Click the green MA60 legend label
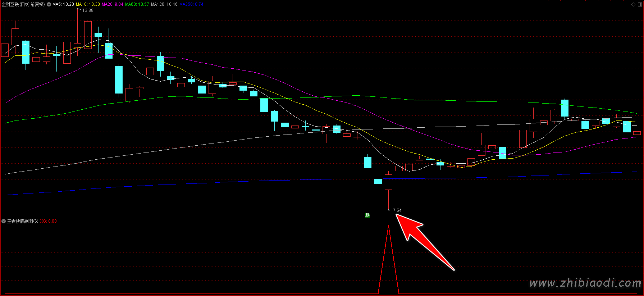 [137, 4]
